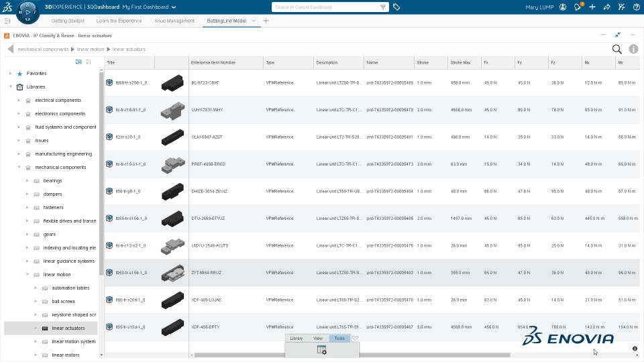Click the restore widget size icon
The width and height of the screenshot is (644, 362).
[618, 35]
